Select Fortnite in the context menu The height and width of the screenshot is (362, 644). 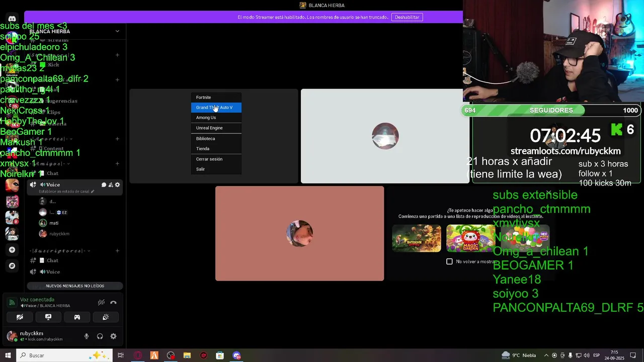coord(216,98)
